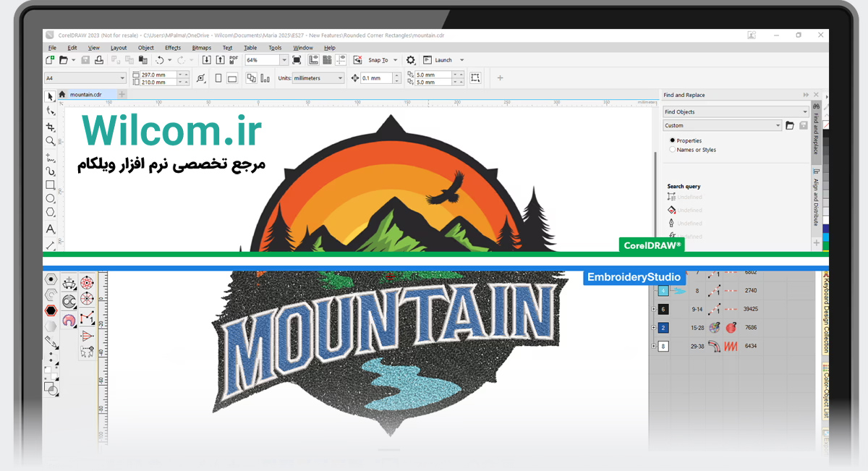
Task: Click the red-outlined hexagon tool in EmbroideryStudio
Action: pos(51,310)
